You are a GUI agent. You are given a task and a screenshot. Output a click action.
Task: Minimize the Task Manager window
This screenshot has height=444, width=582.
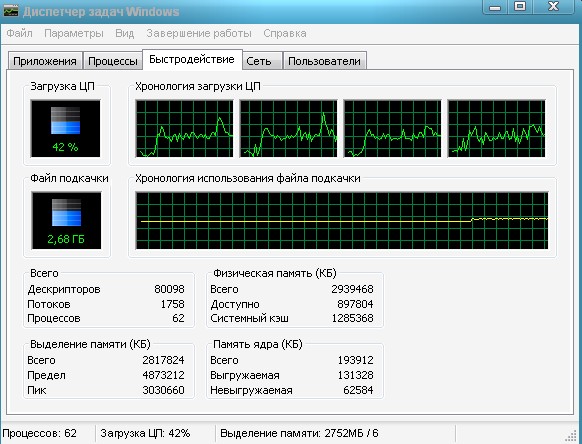click(x=495, y=7)
